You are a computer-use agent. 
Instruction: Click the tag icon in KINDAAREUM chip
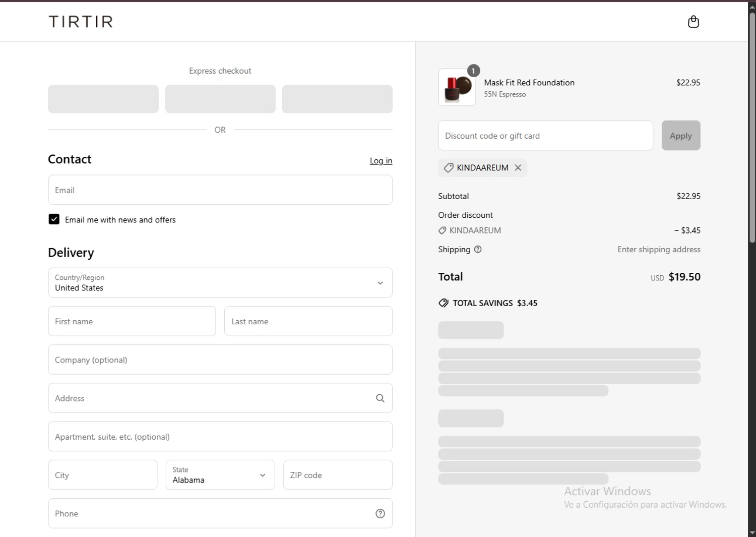[449, 168]
